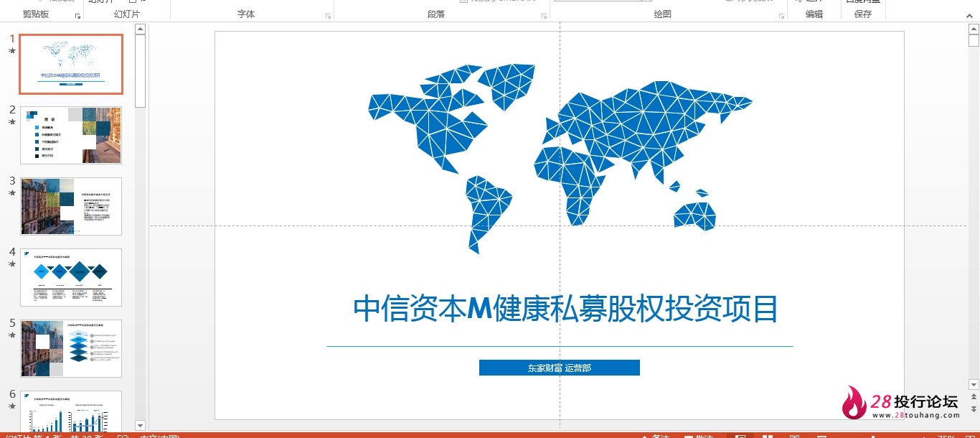Toggle the 批注 comments pane in status bar
Image resolution: width=980 pixels, height=438 pixels.
coord(698,435)
